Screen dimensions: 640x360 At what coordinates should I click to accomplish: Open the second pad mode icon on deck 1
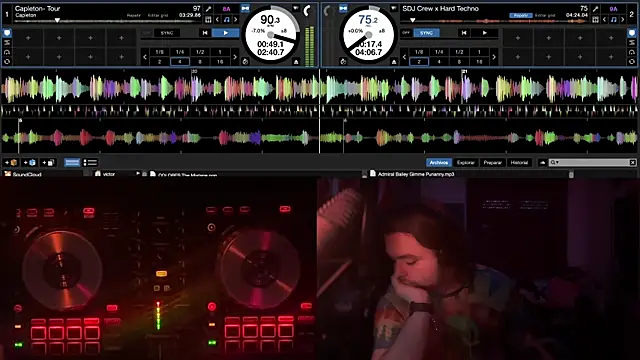click(7, 42)
